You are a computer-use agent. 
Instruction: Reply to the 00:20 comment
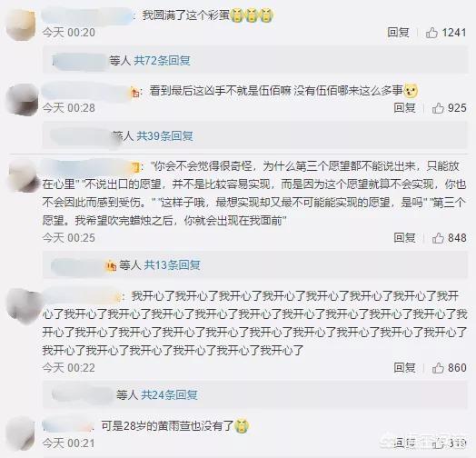tap(398, 32)
